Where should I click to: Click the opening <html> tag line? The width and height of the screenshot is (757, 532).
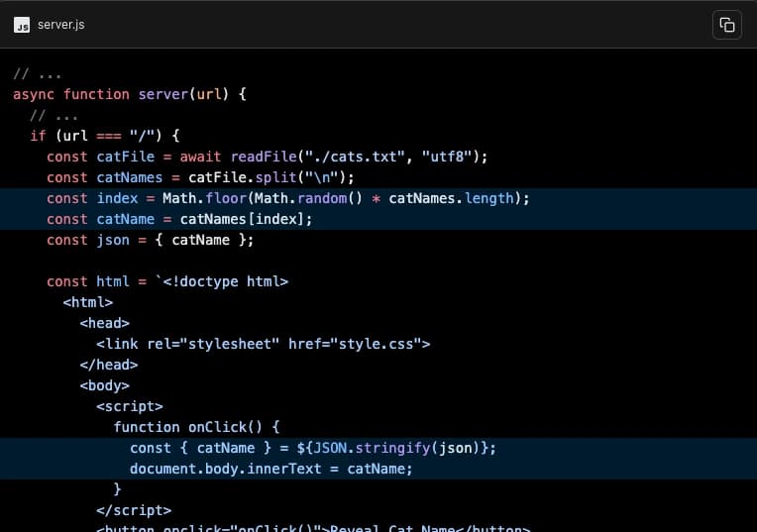click(88, 302)
